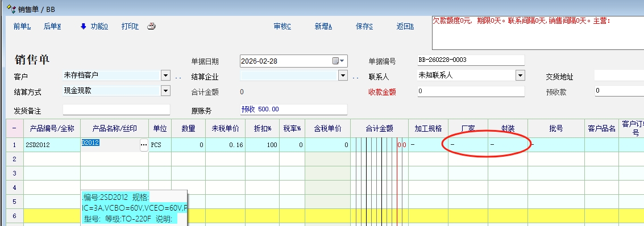Screen dimensions: 644x226
Task: Click the 收款金额 input field
Action: pos(471,91)
